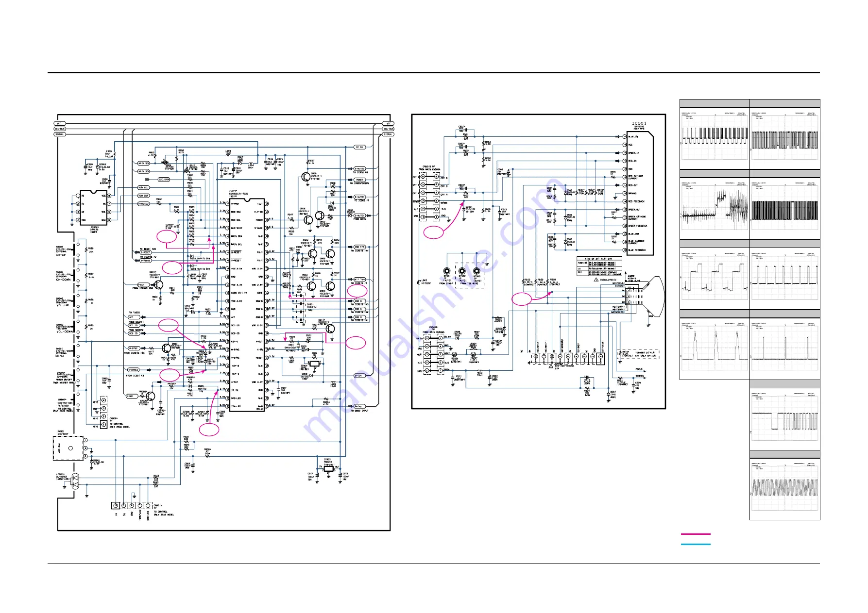868x613 pixels.
Task: Click the LD901 dual LED symbol
Action: (75, 482)
